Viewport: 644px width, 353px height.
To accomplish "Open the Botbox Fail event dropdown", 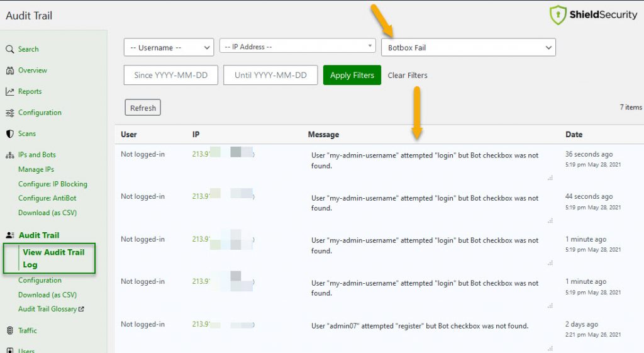I will click(469, 47).
